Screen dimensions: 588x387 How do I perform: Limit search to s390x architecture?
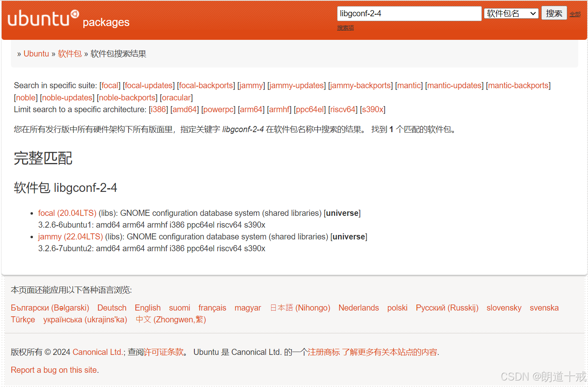(372, 109)
